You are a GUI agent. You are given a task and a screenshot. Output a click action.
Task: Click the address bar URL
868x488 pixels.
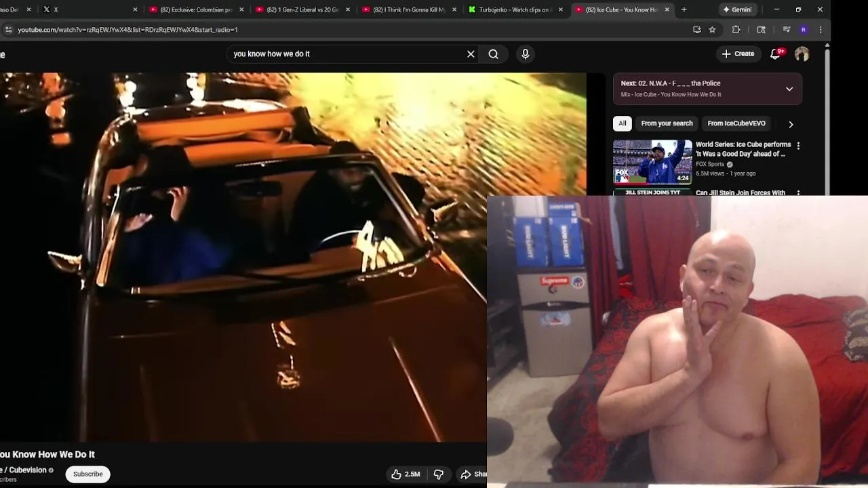click(x=127, y=30)
